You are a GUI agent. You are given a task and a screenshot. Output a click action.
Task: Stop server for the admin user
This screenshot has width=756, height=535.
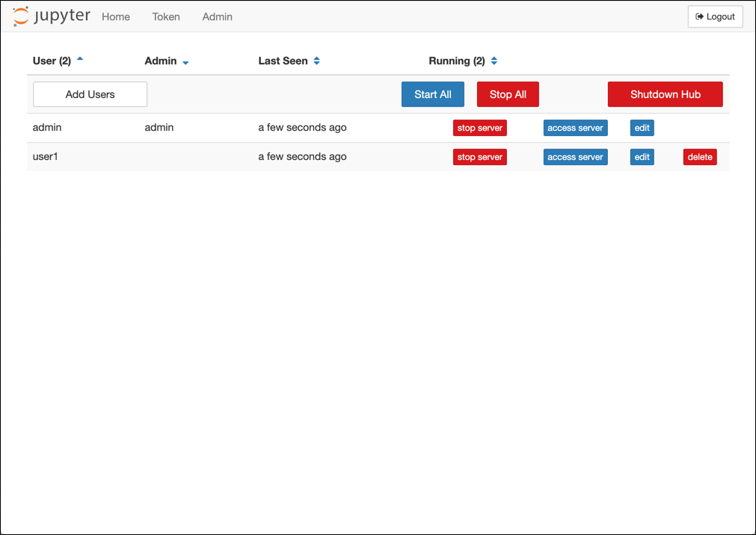[479, 128]
